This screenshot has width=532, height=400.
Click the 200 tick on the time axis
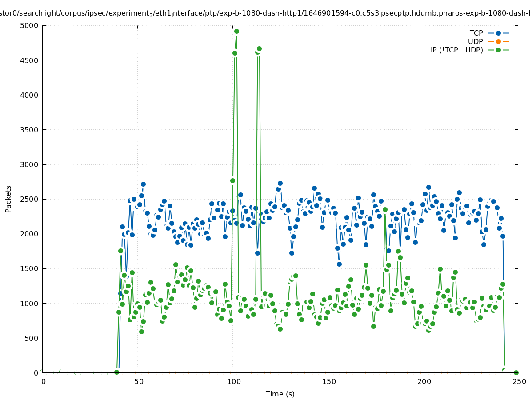point(424,381)
